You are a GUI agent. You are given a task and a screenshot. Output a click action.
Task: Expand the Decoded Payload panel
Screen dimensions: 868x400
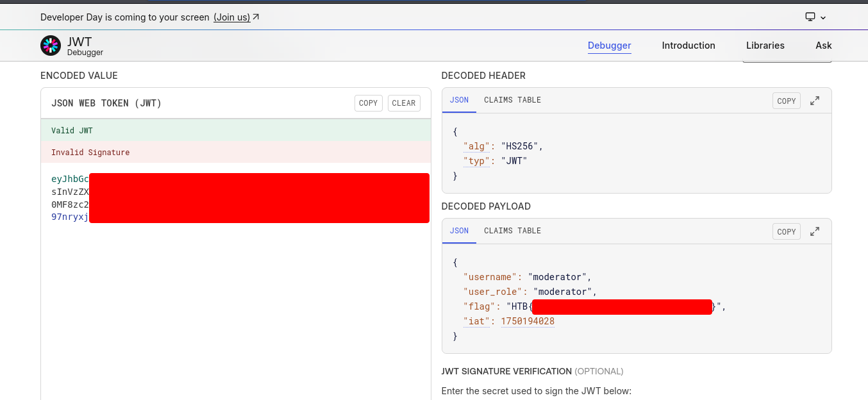(x=815, y=231)
